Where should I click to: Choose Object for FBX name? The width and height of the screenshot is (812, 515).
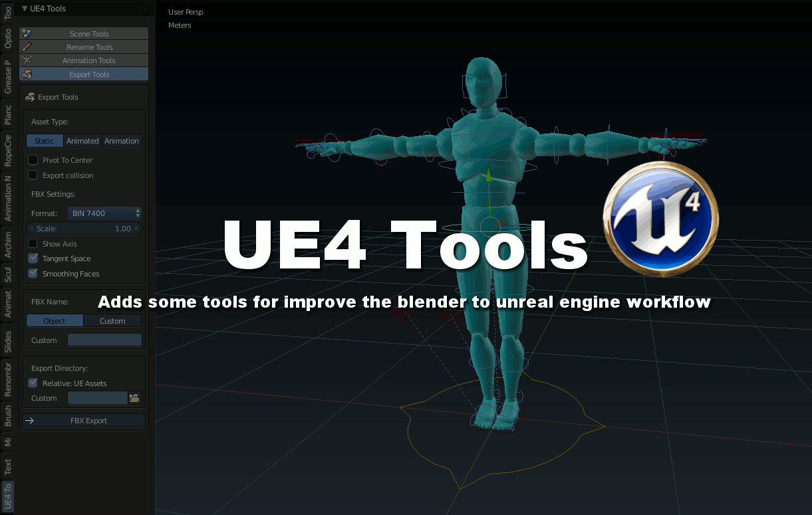[55, 321]
